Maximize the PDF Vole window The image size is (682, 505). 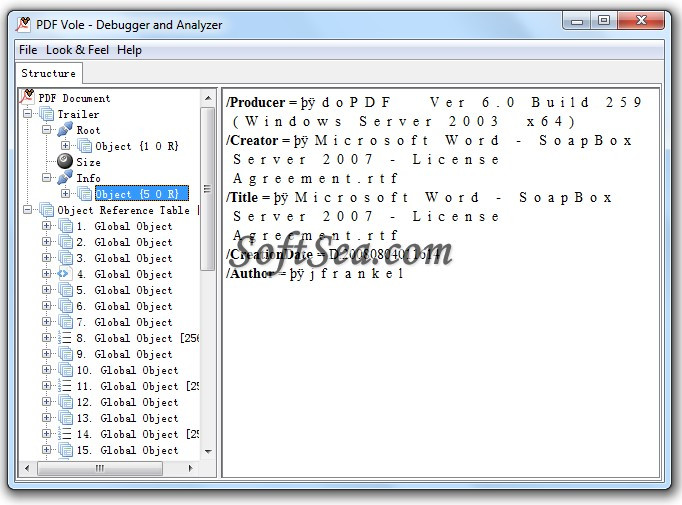coord(604,20)
